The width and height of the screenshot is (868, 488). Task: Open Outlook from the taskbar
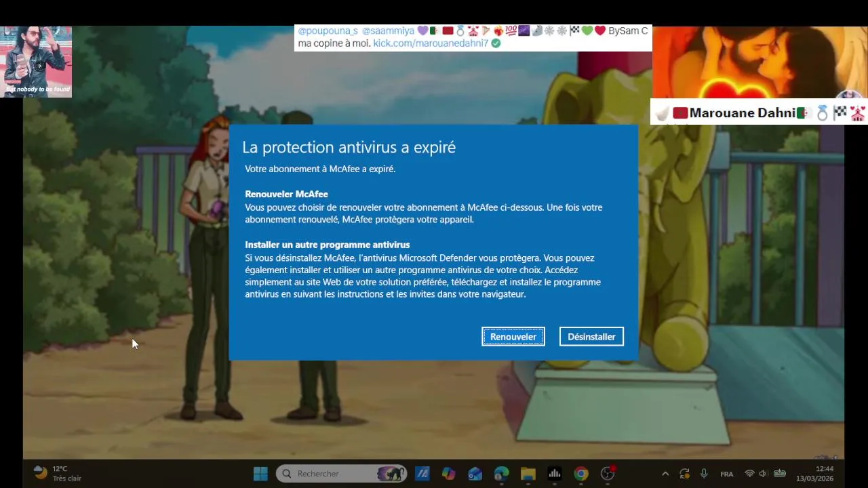[475, 474]
